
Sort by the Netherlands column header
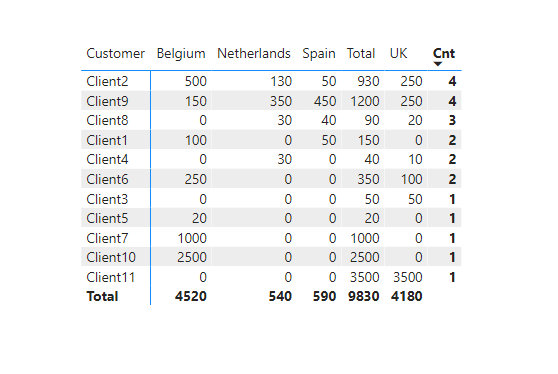tap(254, 54)
